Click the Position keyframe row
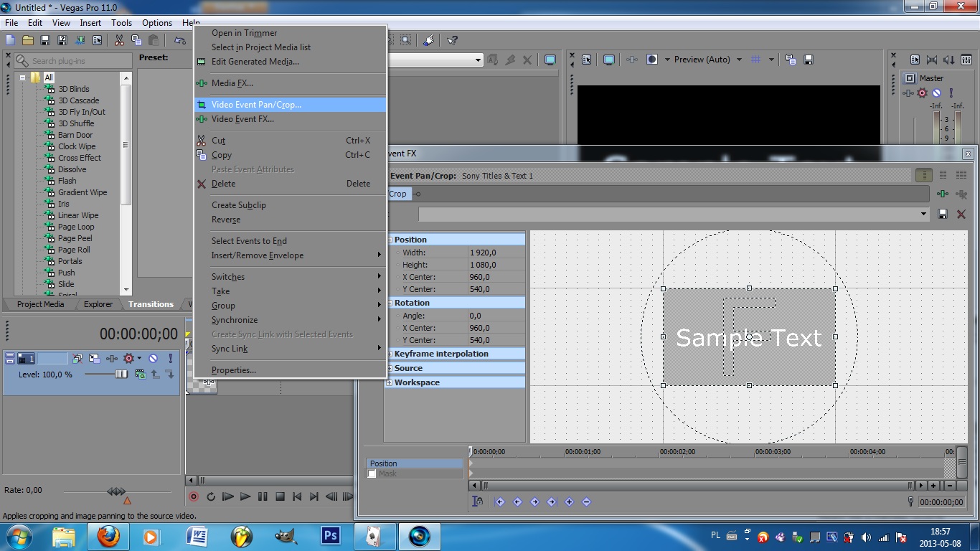 click(x=415, y=463)
